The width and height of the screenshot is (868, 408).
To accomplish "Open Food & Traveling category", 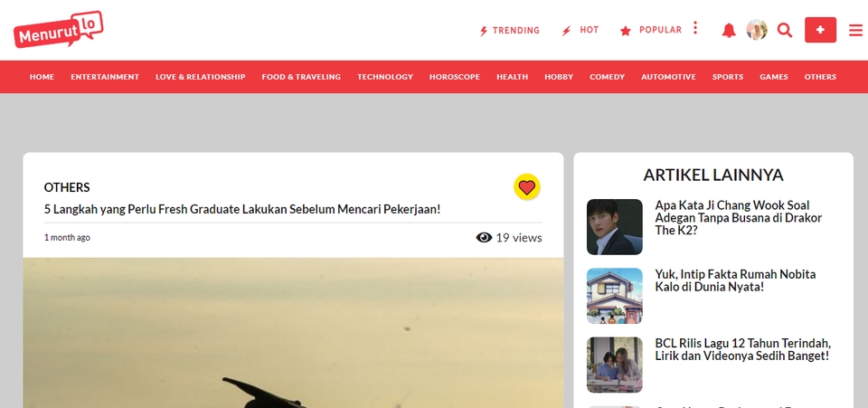I will (301, 77).
